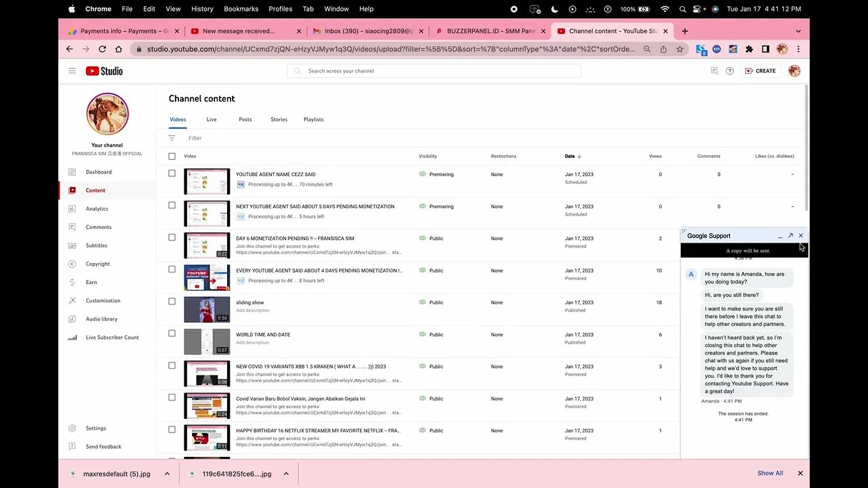Open the History menu in macOS menu bar
This screenshot has width=868, height=488.
(x=202, y=9)
